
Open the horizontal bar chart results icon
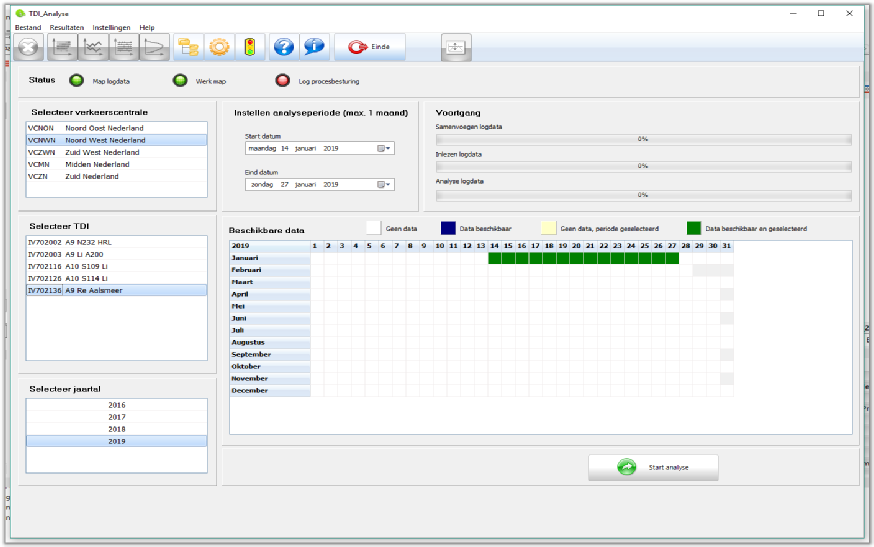pos(62,47)
